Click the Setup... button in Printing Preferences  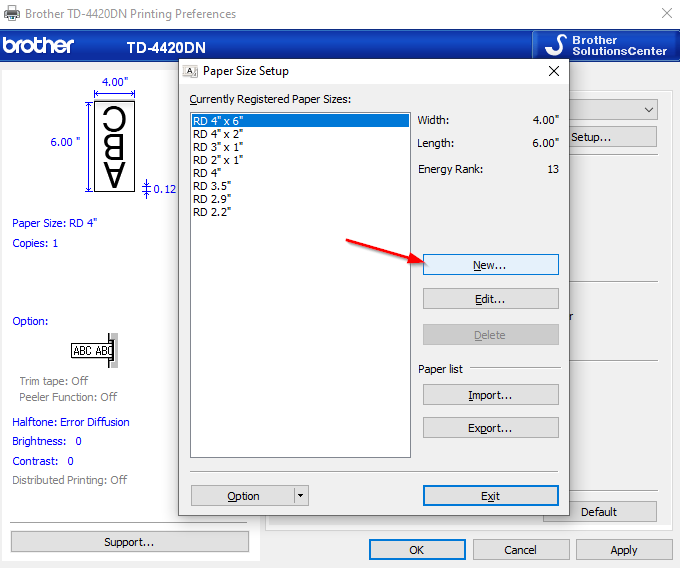click(x=613, y=137)
